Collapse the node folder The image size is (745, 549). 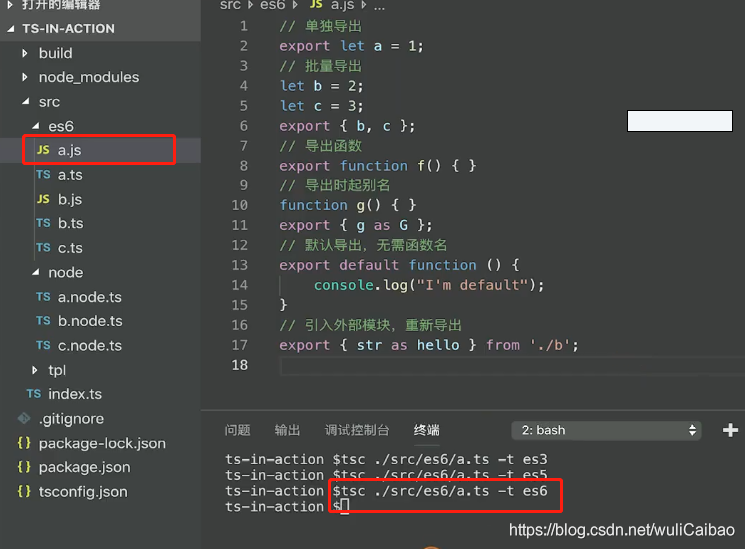(36, 272)
